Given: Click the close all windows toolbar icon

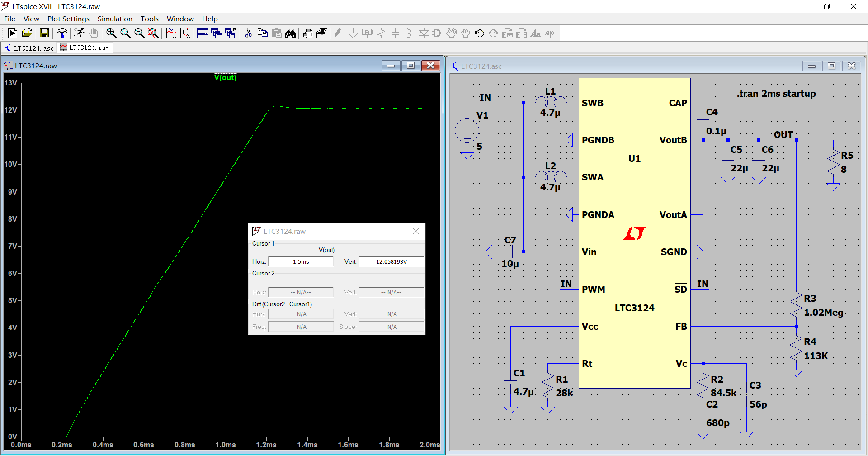Looking at the screenshot, I should pos(231,33).
